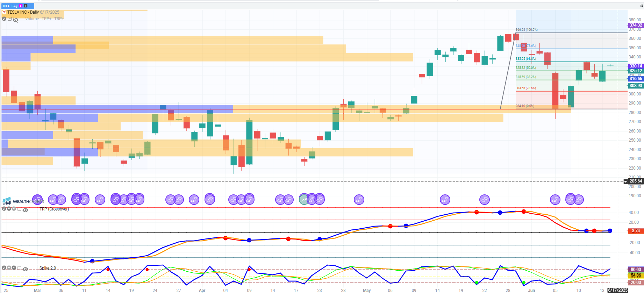
Task: Open thumbs sentiment marker above Apr 30
Action: coord(359,200)
